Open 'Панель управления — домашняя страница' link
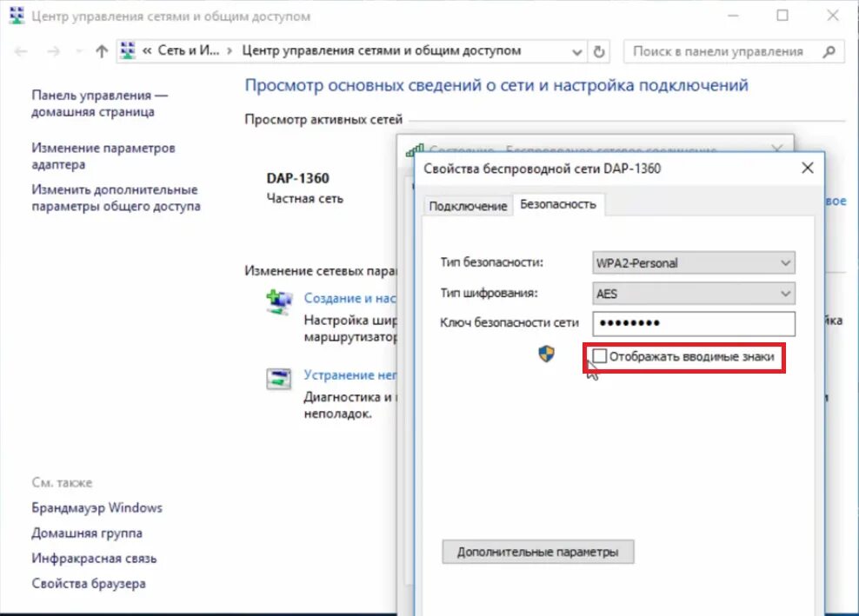Screen dimensions: 859x616 99,103
